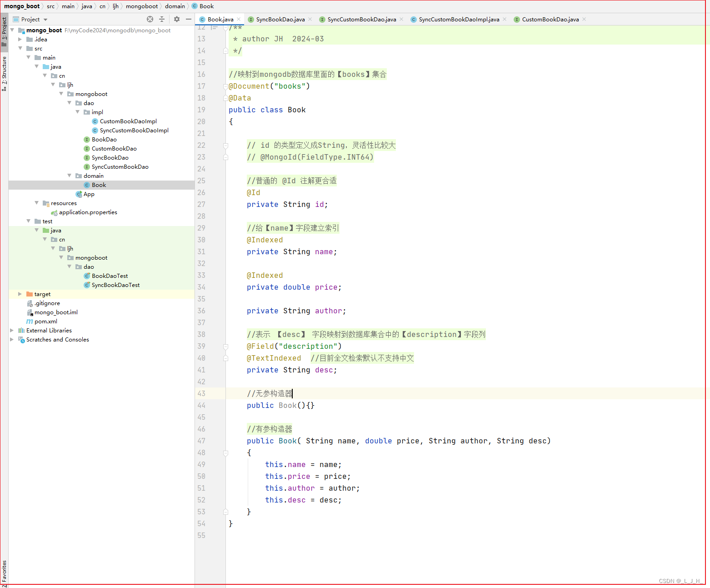710x588 pixels.
Task: Close the CustomBookDao.java tab
Action: 584,19
